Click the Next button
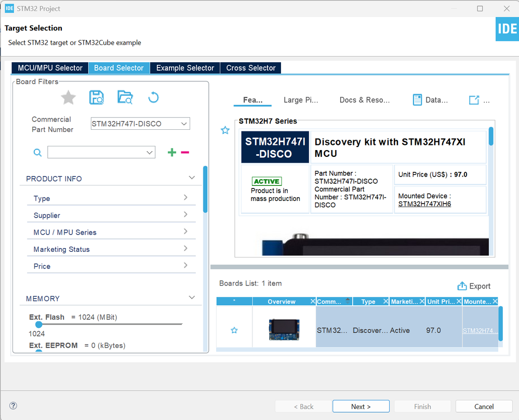This screenshot has width=519, height=420. coord(361,407)
